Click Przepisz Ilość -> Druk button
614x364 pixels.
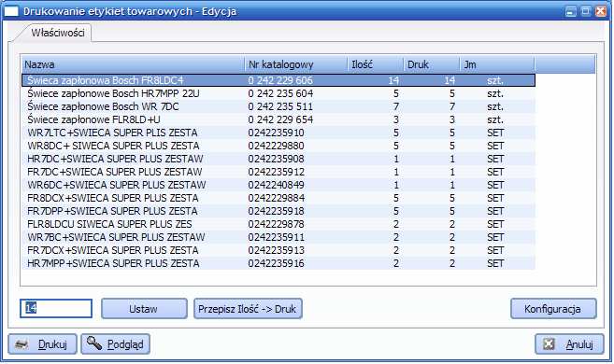pyautogui.click(x=248, y=309)
